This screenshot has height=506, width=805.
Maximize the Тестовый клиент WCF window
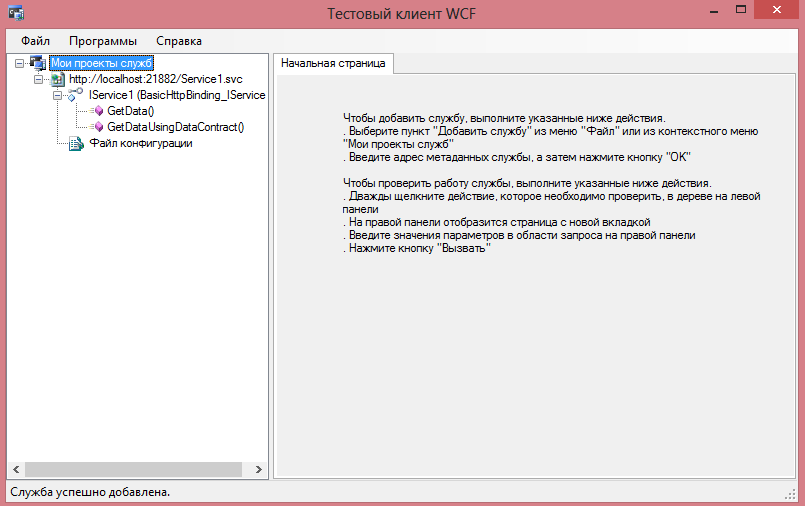coord(741,10)
